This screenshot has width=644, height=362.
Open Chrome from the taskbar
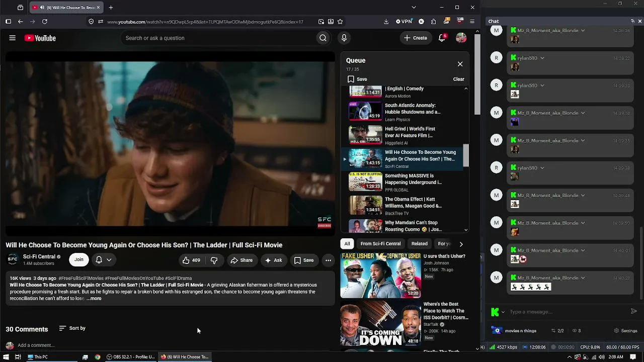[98, 357]
